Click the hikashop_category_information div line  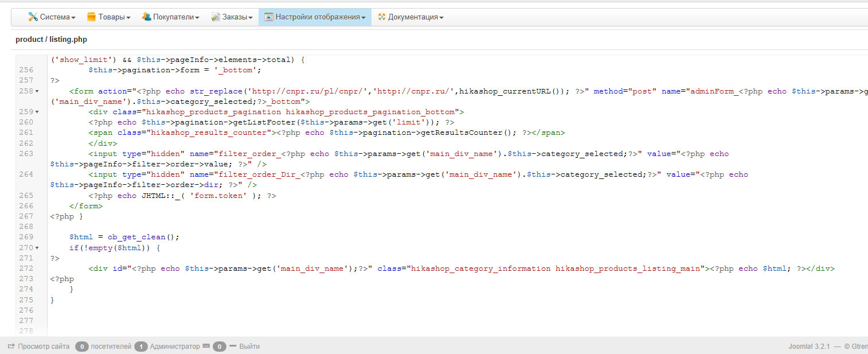coord(462,269)
